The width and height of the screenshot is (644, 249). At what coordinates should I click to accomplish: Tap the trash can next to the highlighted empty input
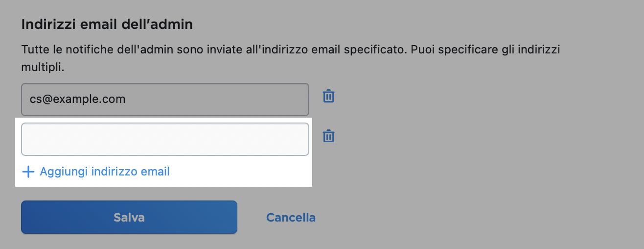329,136
